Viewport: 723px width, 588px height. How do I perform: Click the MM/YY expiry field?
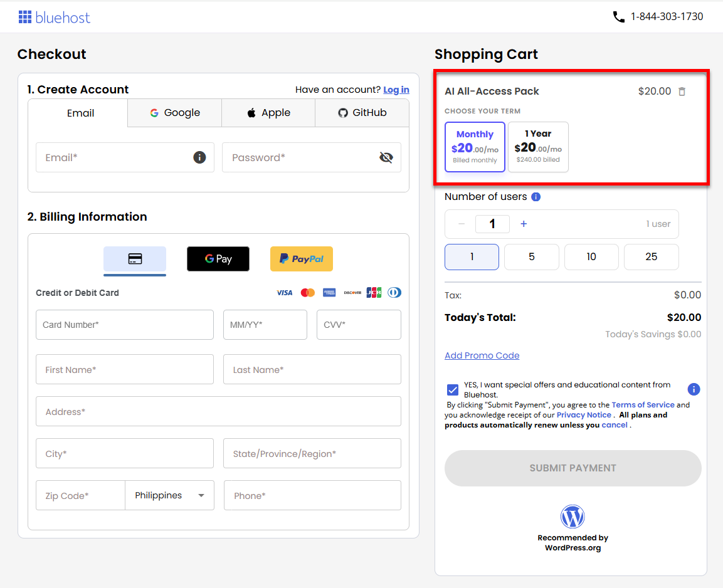coord(265,325)
